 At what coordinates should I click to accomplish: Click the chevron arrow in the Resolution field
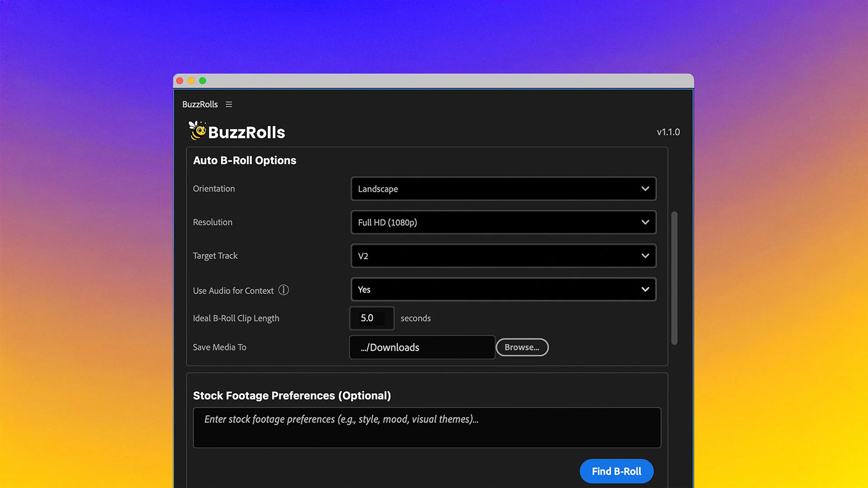(x=645, y=222)
